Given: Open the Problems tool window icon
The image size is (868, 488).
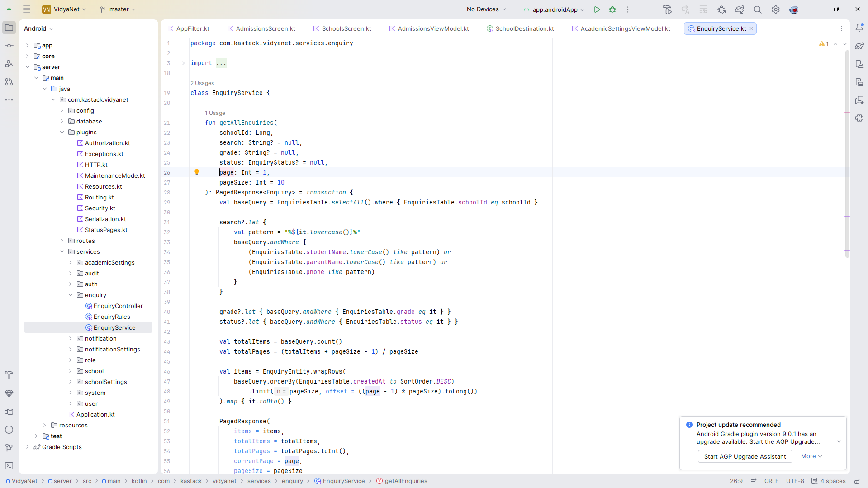Looking at the screenshot, I should 9,430.
